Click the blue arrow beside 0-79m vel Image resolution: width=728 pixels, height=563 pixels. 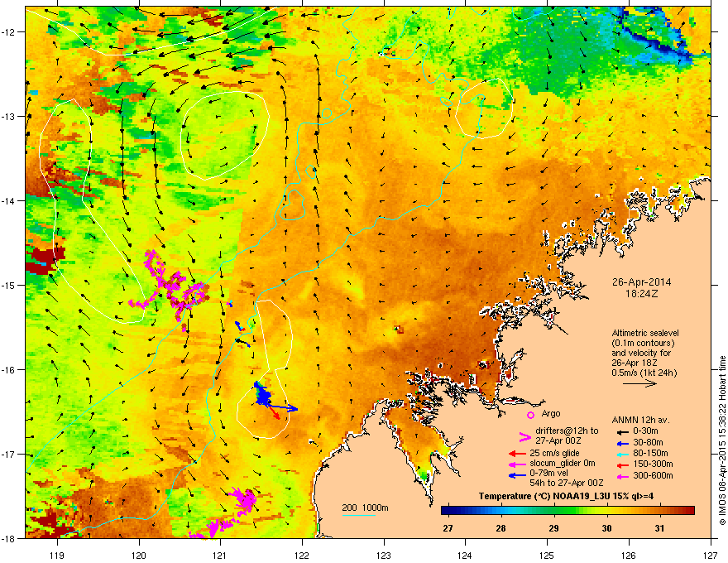[517, 475]
